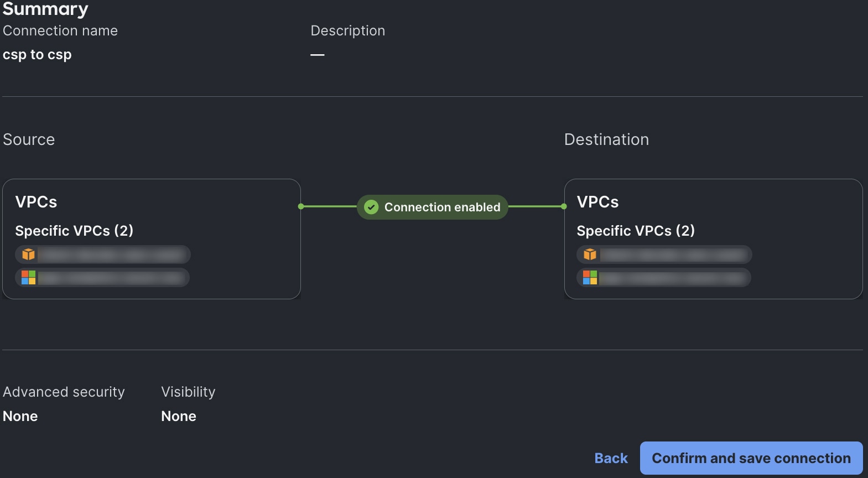This screenshot has height=478, width=868.
Task: Select the Connection enabled status badge
Action: click(x=433, y=207)
